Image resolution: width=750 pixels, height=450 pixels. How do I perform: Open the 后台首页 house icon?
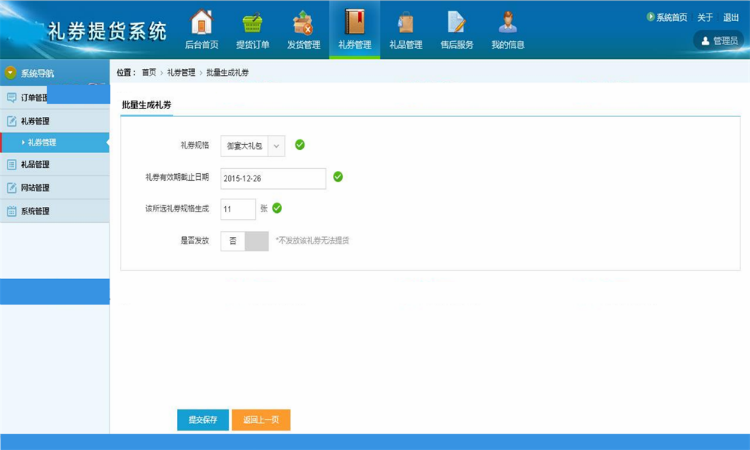(x=201, y=24)
